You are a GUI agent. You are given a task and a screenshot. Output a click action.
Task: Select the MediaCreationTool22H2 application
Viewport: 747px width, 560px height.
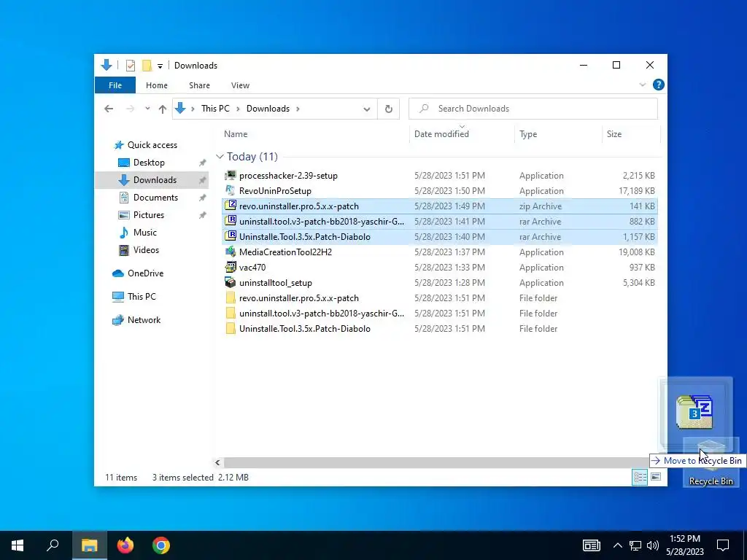(439, 252)
